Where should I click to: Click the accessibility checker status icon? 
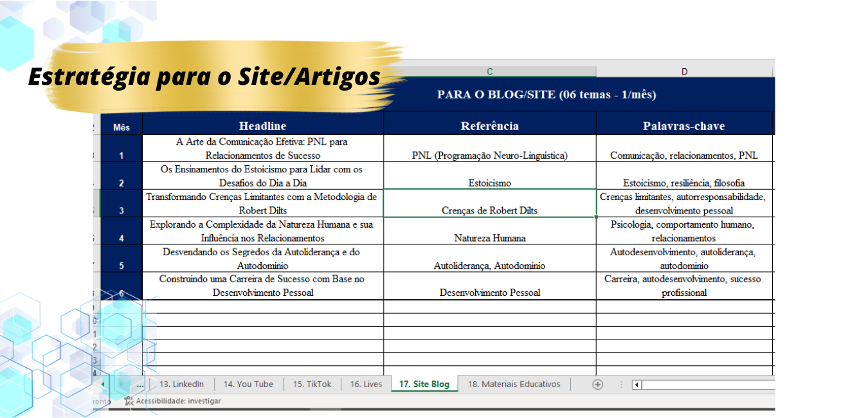tap(129, 401)
